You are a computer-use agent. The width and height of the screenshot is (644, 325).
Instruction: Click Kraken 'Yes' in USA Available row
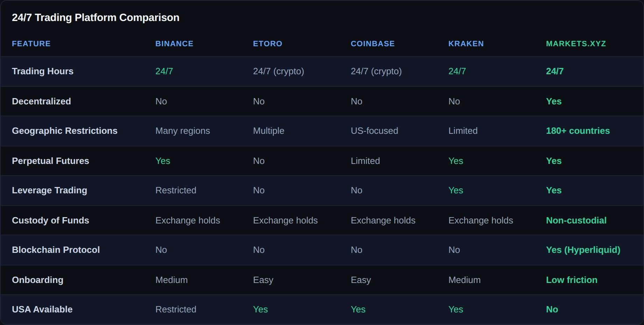456,309
